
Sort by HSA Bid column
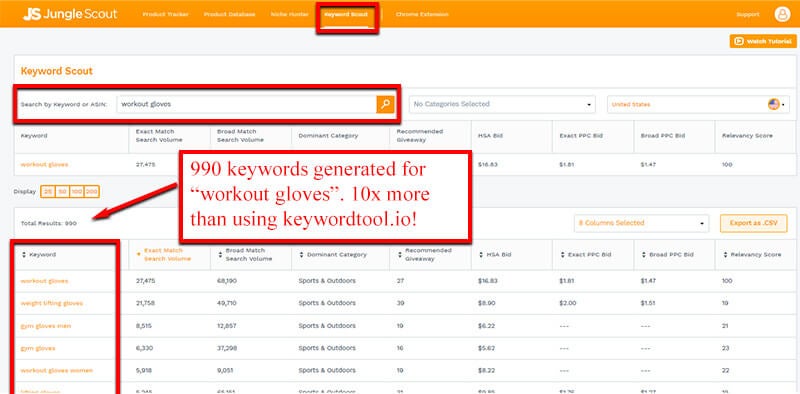495,255
